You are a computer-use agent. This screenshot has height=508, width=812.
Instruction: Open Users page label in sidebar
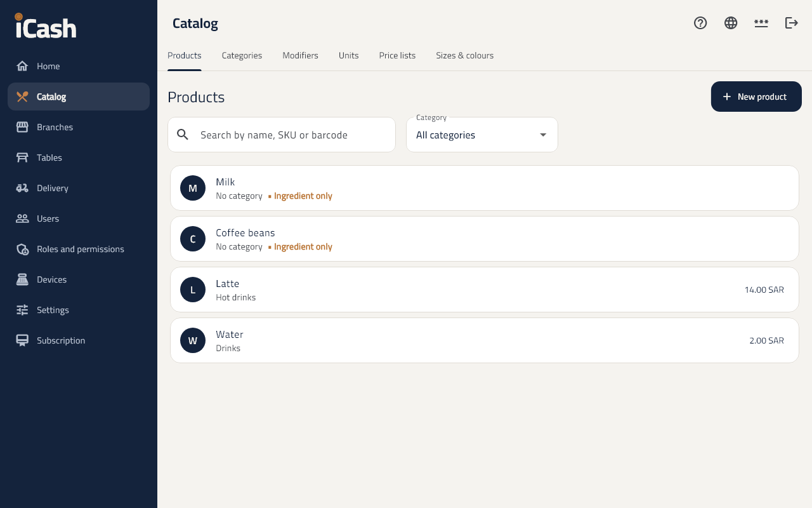pyautogui.click(x=48, y=218)
